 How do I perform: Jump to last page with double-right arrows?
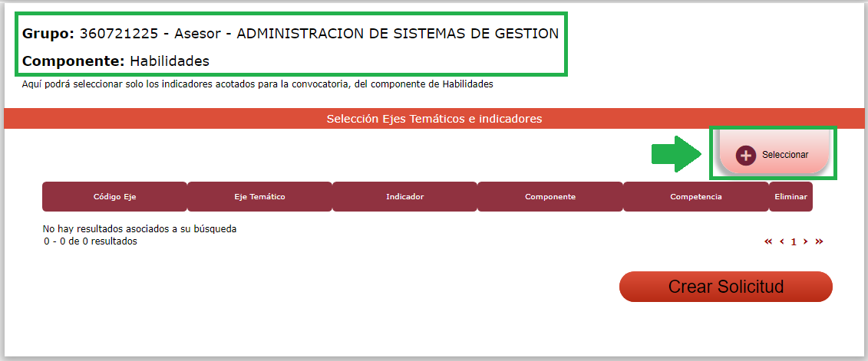point(819,241)
